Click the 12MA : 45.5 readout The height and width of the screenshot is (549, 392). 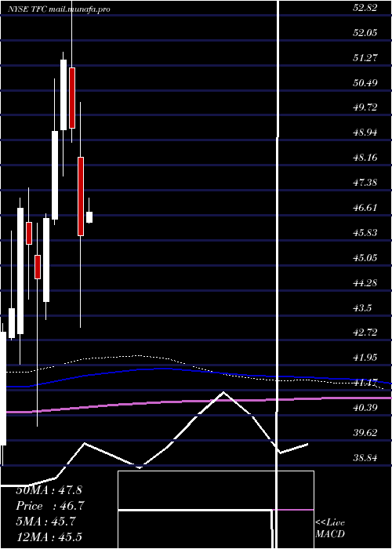coord(49,536)
